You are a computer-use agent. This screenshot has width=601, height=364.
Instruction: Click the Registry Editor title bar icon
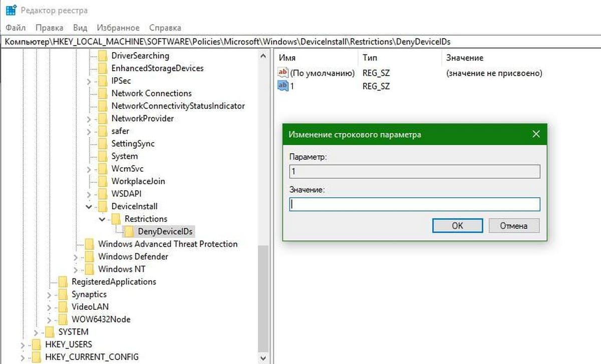tap(11, 10)
